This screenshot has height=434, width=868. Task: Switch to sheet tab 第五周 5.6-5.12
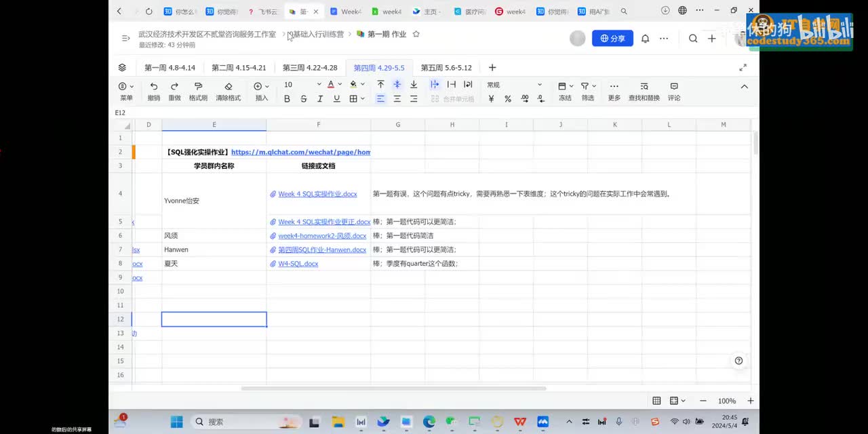pos(446,68)
